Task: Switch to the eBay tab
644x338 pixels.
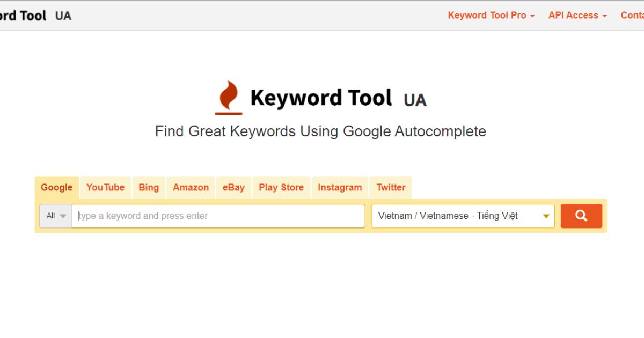Action: click(x=233, y=187)
